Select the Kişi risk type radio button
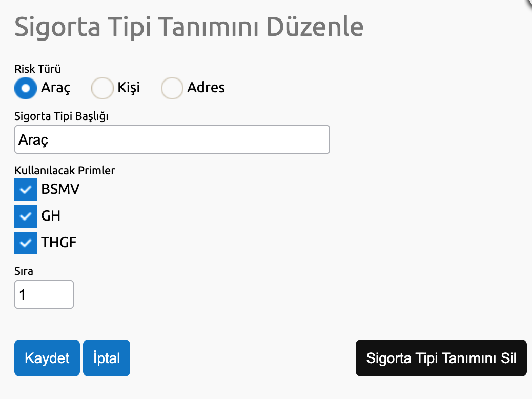Image resolution: width=532 pixels, height=399 pixels. (102, 88)
